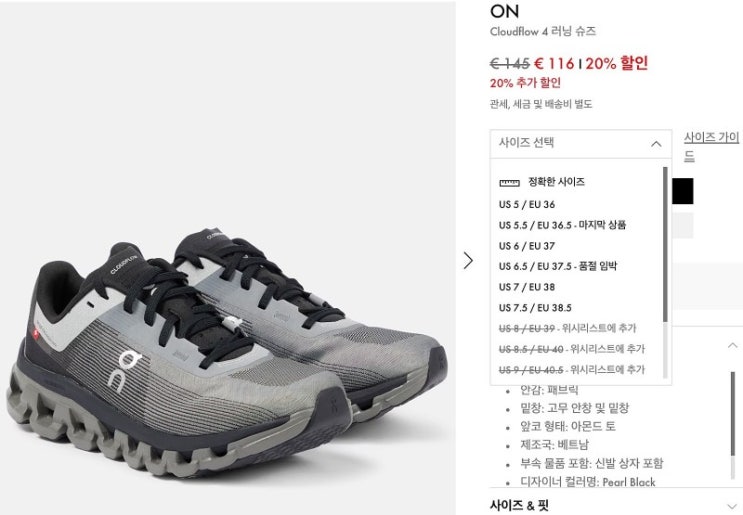Viewport: 743px width, 515px height.
Task: Collapse the product details section chevron
Action: point(733,345)
